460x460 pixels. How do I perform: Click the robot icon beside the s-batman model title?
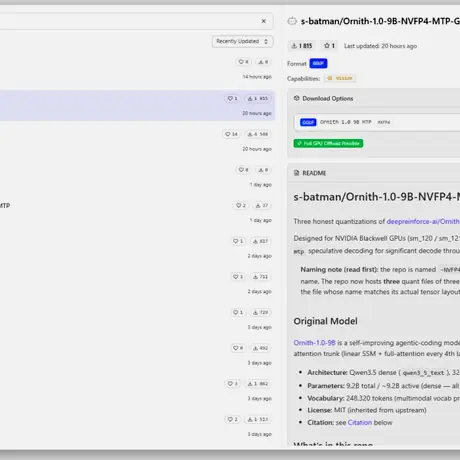click(x=292, y=21)
